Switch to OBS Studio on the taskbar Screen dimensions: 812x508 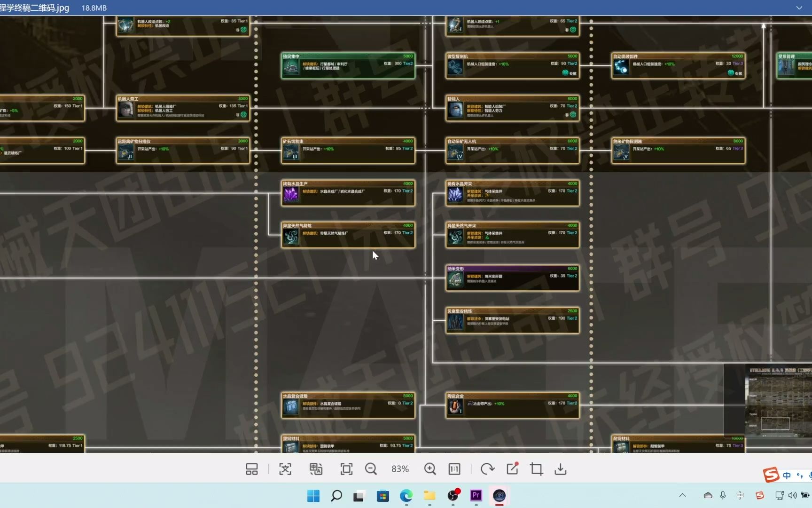tap(453, 495)
